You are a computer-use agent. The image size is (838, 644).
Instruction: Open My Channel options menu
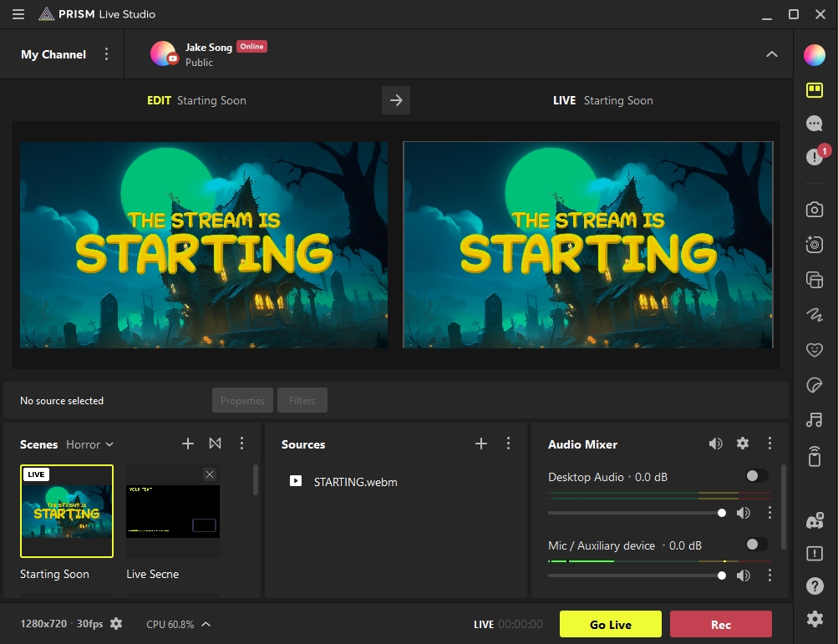[106, 54]
